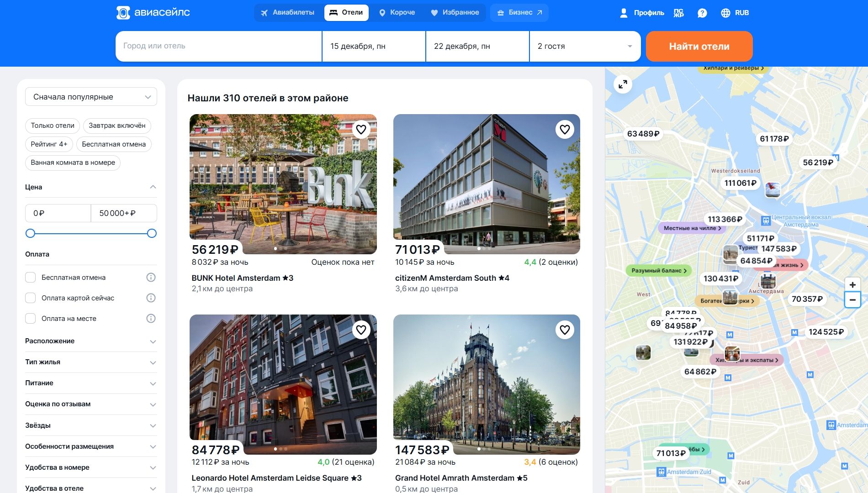
Task: Add BUNK Hotel Amsterdam to favorites
Action: [361, 130]
